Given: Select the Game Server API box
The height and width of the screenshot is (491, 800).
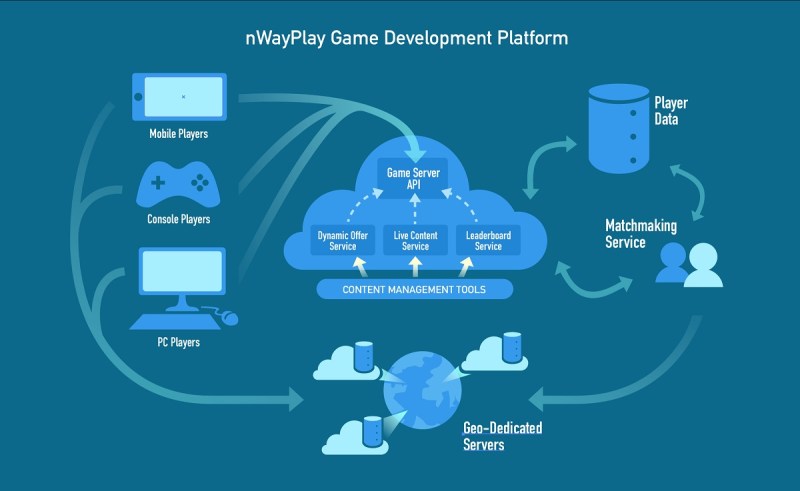Looking at the screenshot, I should pos(413,179).
